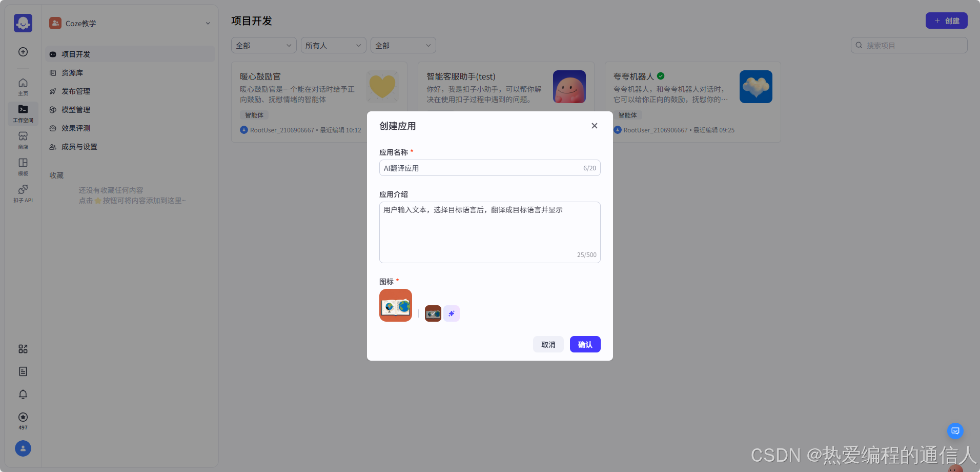The width and height of the screenshot is (980, 472).
Task: Click the large app icon image
Action: click(x=396, y=305)
